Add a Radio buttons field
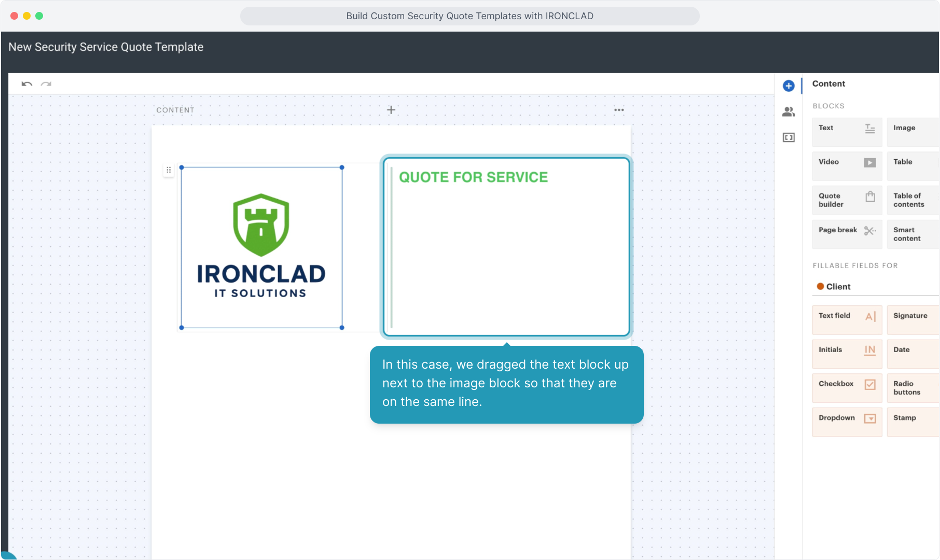 click(x=913, y=388)
